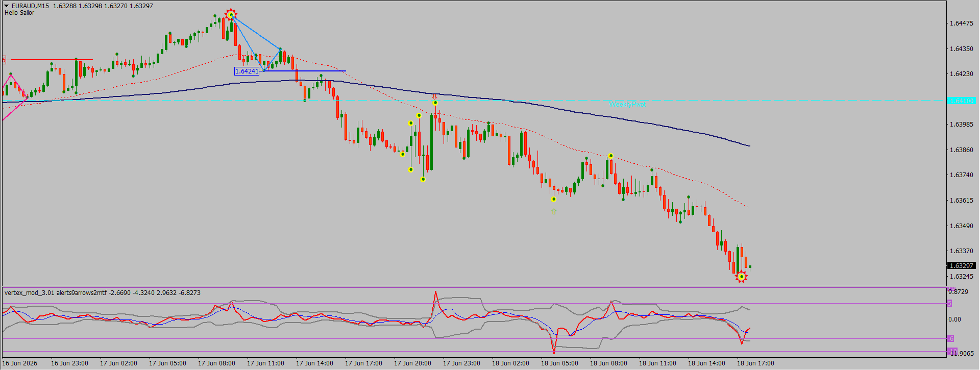Click the red sun marker at the chart low
The width and height of the screenshot is (980, 370).
click(741, 277)
